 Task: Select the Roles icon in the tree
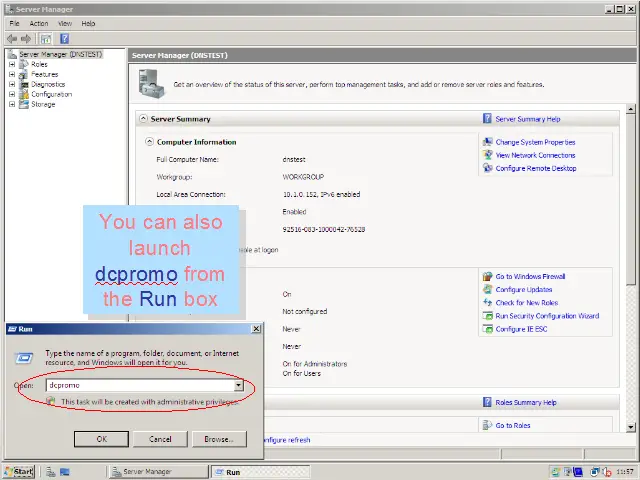click(24, 64)
